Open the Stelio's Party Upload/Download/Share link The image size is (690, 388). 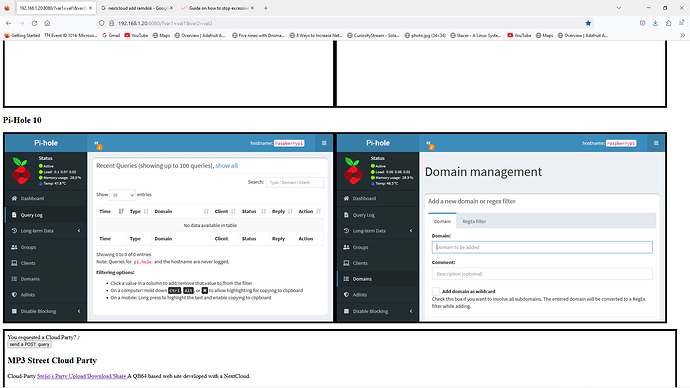[x=82, y=376]
